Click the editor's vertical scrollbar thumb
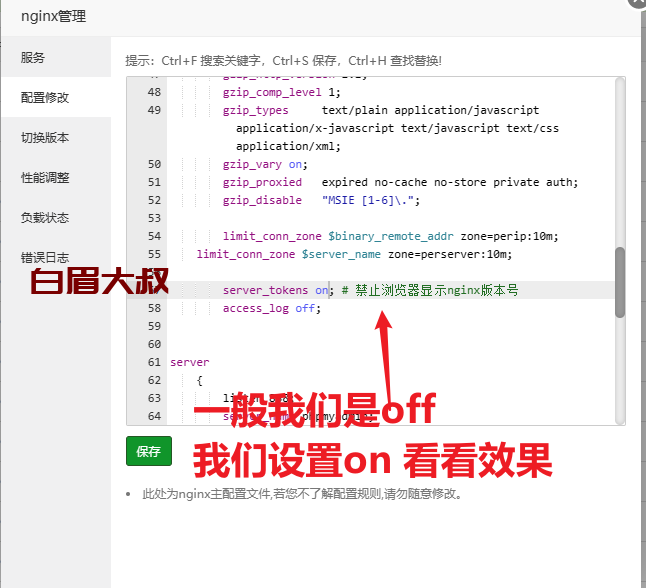This screenshot has height=588, width=646. [620, 282]
